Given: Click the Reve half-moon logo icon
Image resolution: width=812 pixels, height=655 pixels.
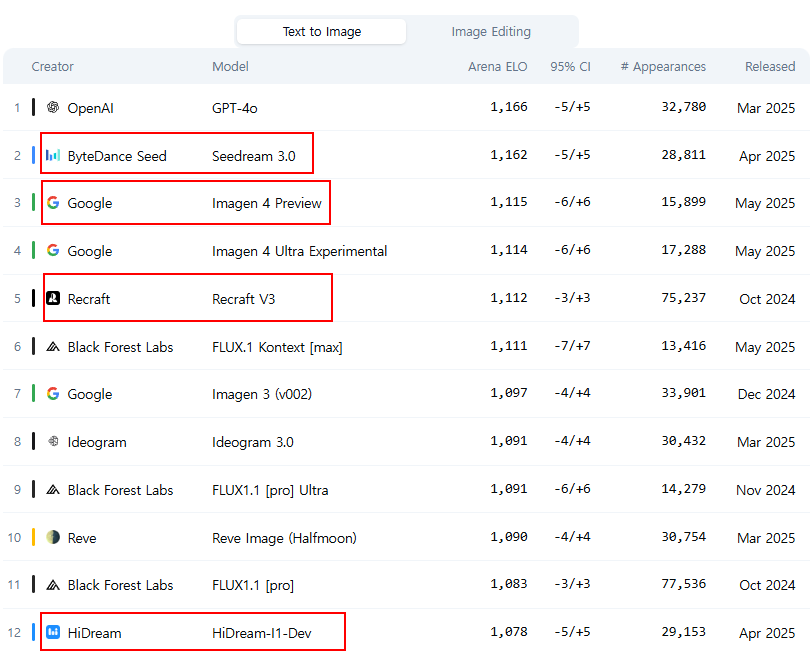Looking at the screenshot, I should (x=53, y=537).
